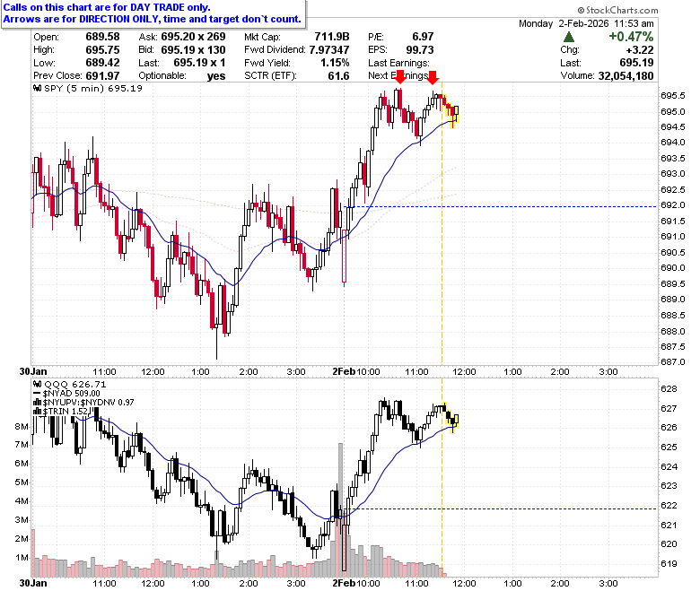
Task: Click the 30Jan label under SPY chart
Action: [32, 371]
